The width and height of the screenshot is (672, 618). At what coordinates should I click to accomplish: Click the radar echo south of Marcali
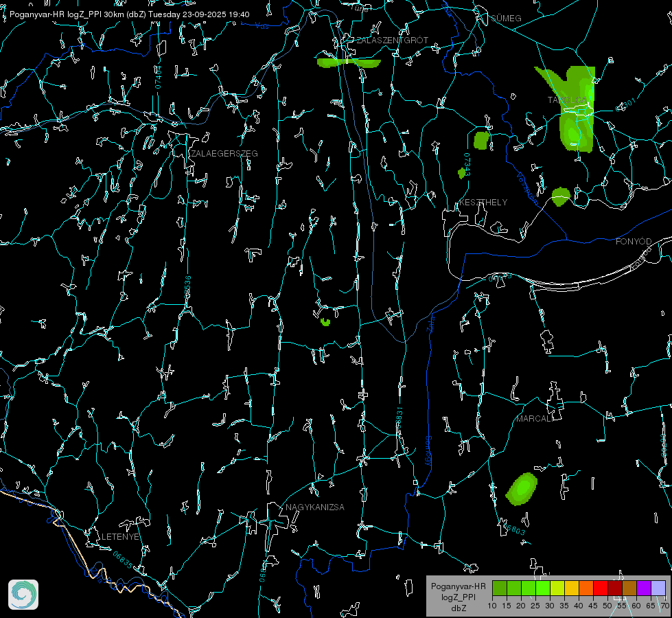pyautogui.click(x=522, y=489)
